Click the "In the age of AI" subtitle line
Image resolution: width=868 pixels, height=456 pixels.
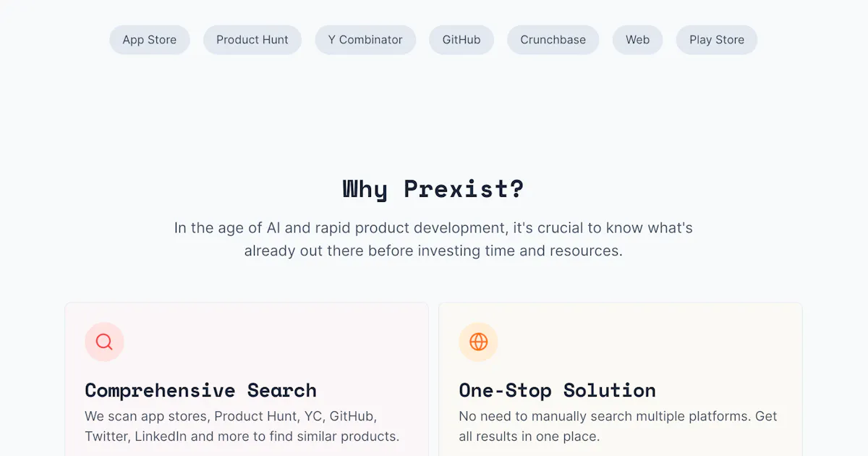(x=433, y=228)
